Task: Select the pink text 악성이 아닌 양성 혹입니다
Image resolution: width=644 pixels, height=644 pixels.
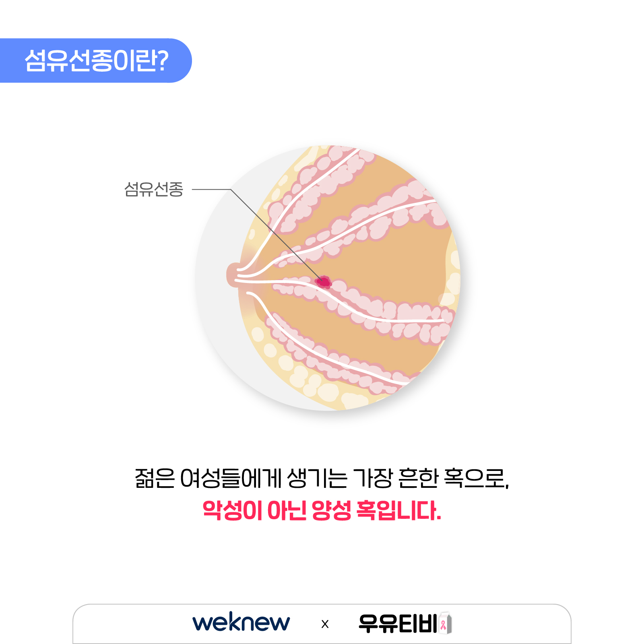Action: 322,510
